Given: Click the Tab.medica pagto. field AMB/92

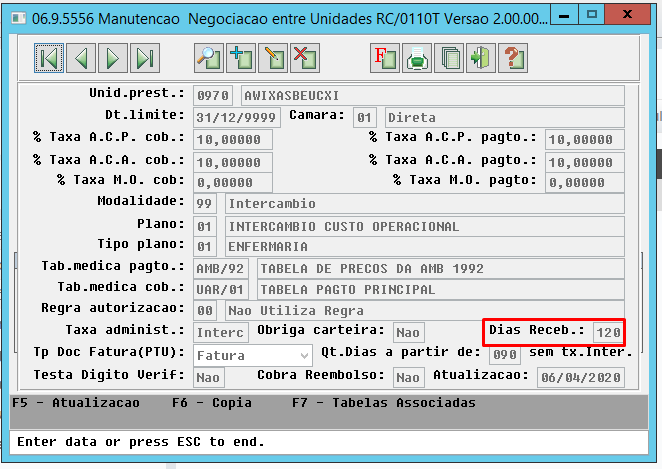Looking at the screenshot, I should [x=220, y=268].
